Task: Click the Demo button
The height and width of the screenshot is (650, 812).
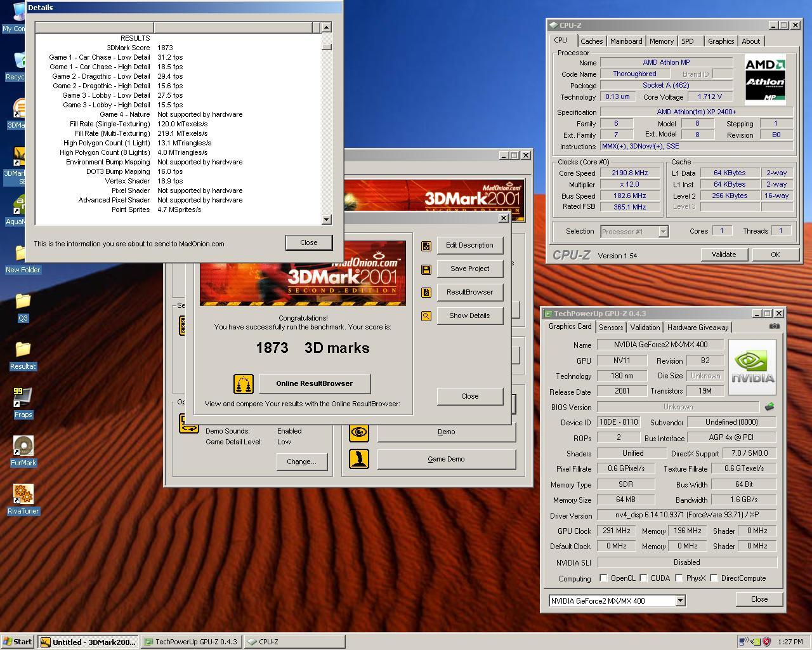Action: point(447,432)
